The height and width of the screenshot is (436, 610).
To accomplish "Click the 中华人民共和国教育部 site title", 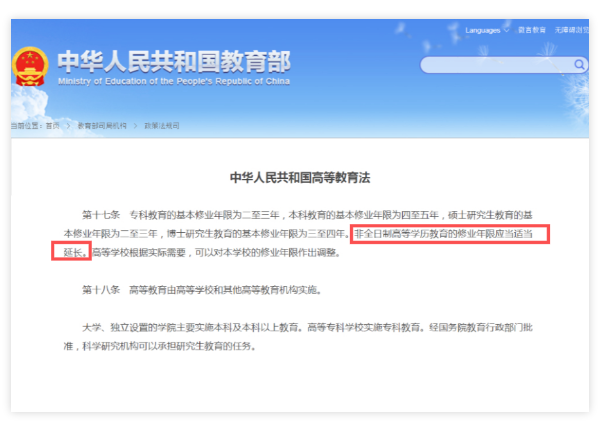I will point(174,61).
